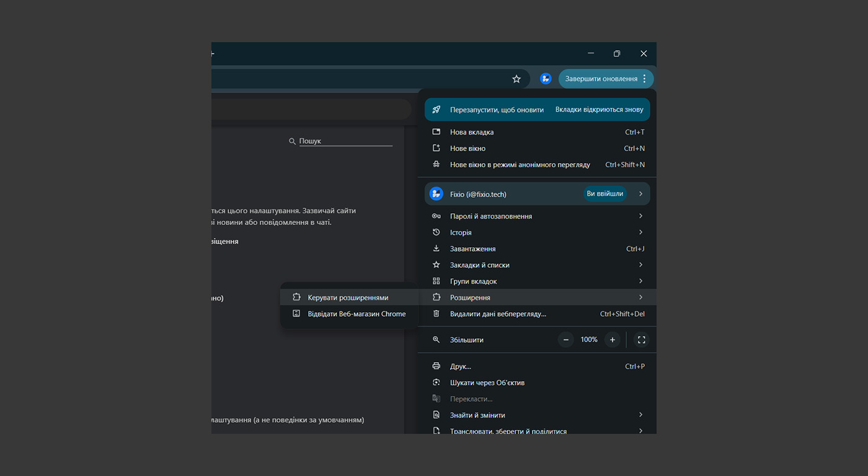Click the incognito window icon

click(x=436, y=164)
